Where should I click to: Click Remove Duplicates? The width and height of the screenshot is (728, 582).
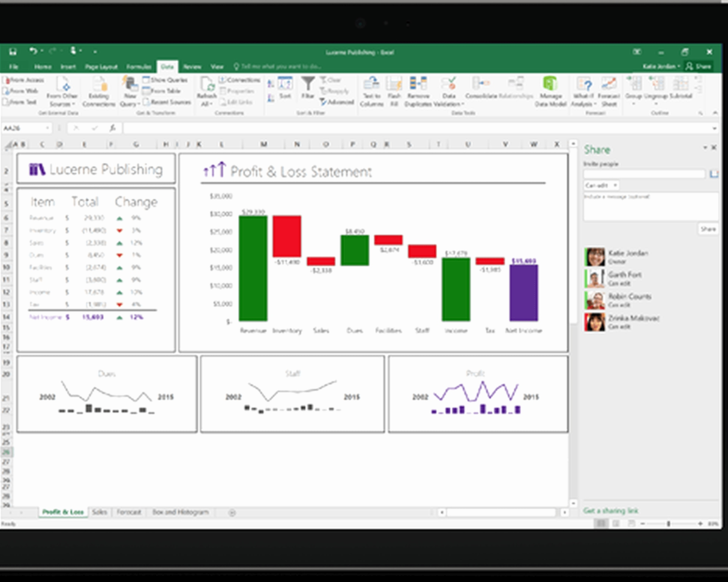pyautogui.click(x=418, y=92)
